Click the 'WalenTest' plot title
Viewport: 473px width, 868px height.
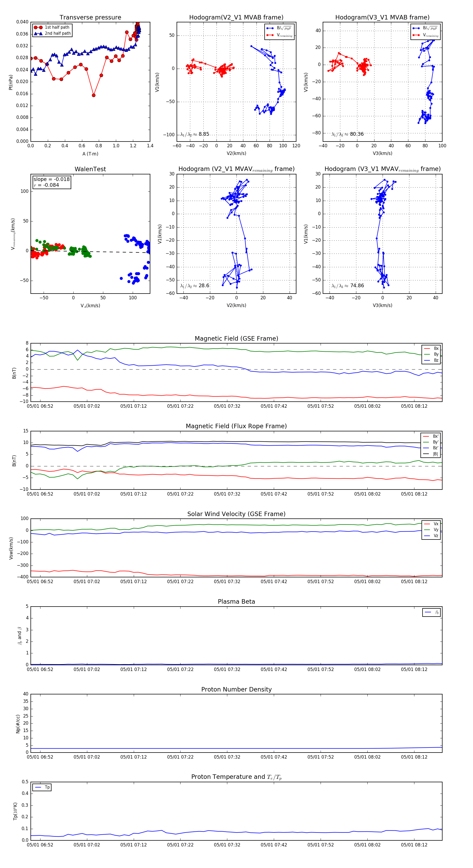[90, 169]
